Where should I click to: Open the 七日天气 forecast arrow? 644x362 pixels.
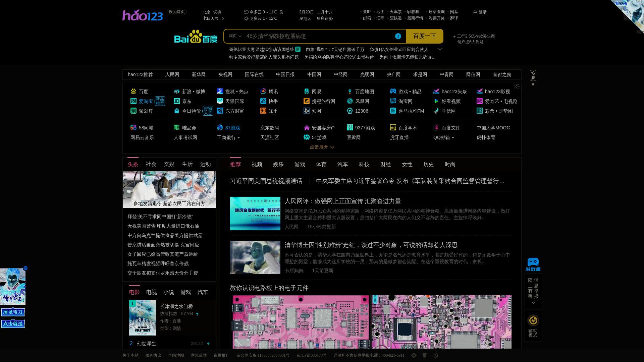coord(223,18)
